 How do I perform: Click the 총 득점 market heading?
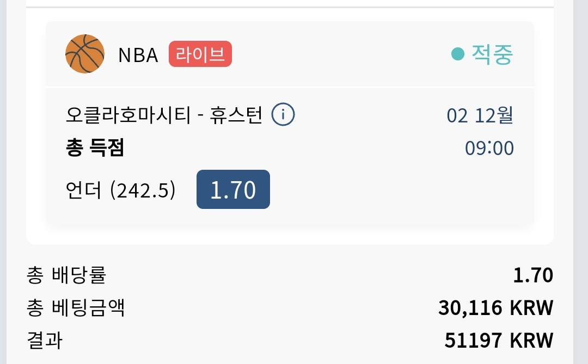(x=95, y=147)
